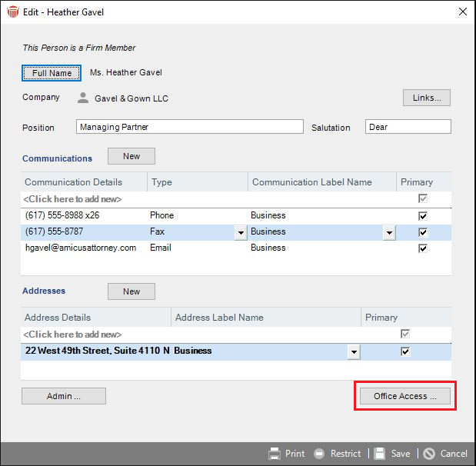Click the Cancel label in bottom bar
Screen dimensions: 476x466
(454, 454)
